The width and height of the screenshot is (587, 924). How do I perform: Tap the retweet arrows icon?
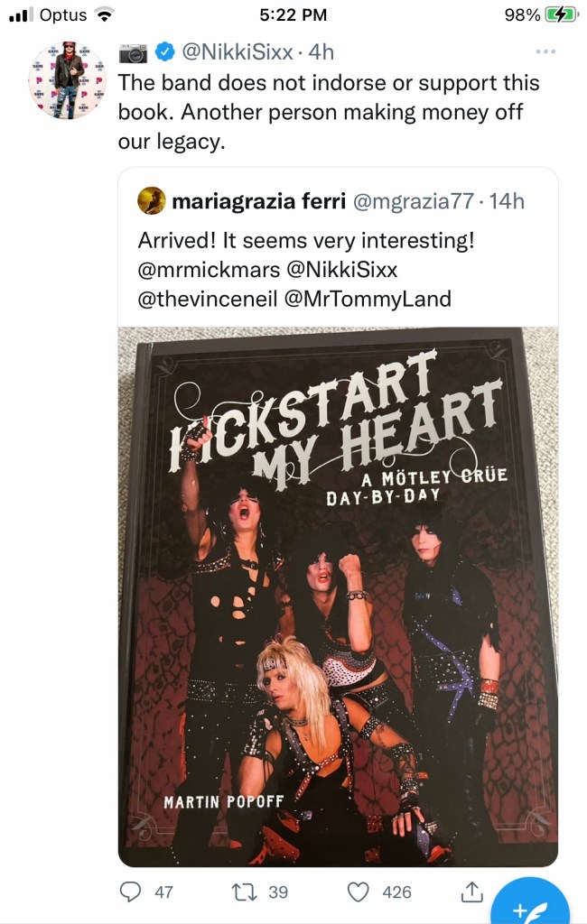coord(245,892)
